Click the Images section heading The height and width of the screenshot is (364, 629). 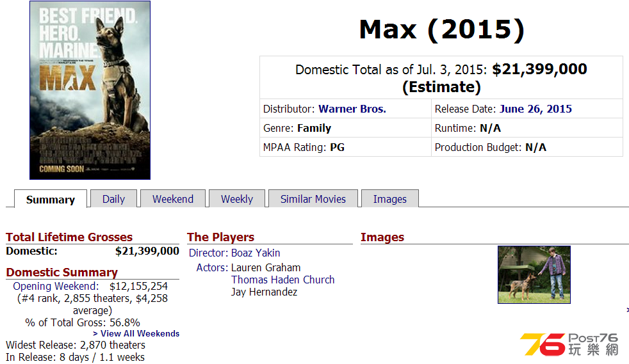point(382,237)
